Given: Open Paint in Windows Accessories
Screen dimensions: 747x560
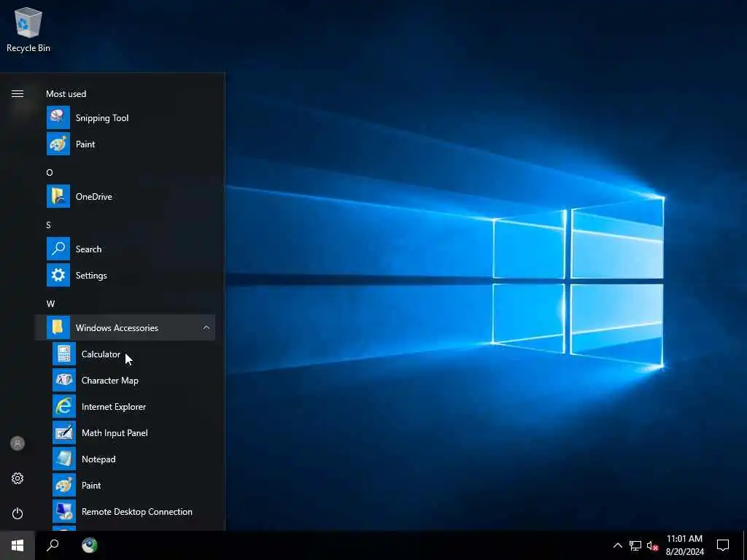Looking at the screenshot, I should click(x=125, y=485).
